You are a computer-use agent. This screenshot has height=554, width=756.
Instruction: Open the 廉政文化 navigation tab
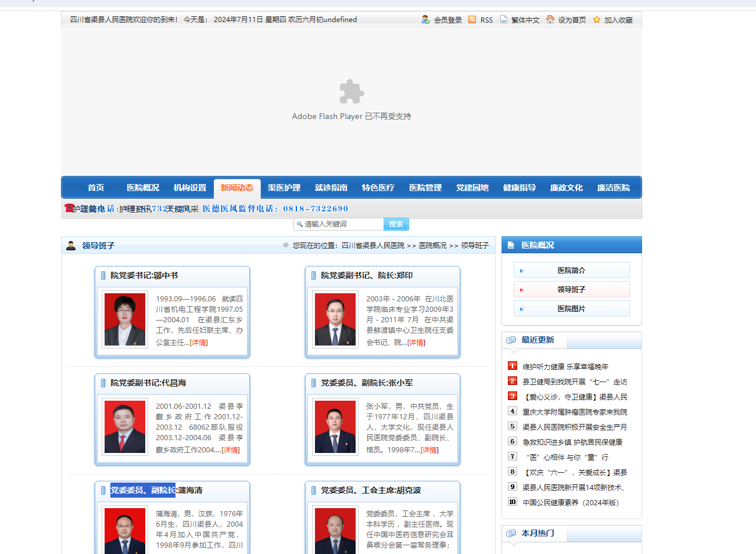click(567, 188)
